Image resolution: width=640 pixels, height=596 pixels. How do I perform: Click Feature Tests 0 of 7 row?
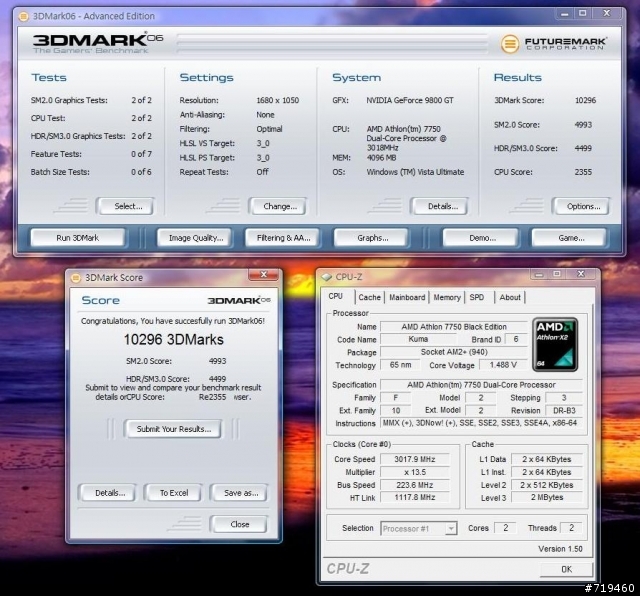coord(91,154)
